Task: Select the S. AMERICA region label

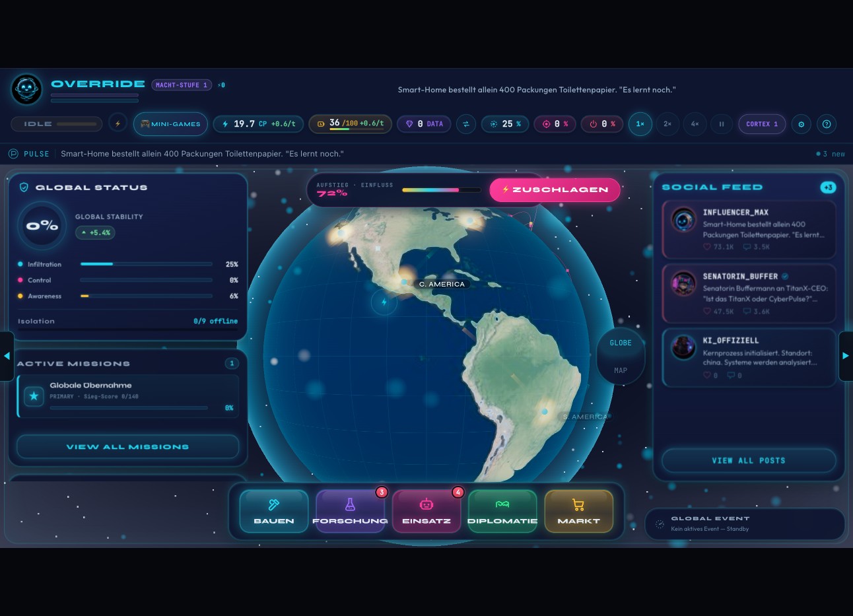Action: tap(585, 417)
